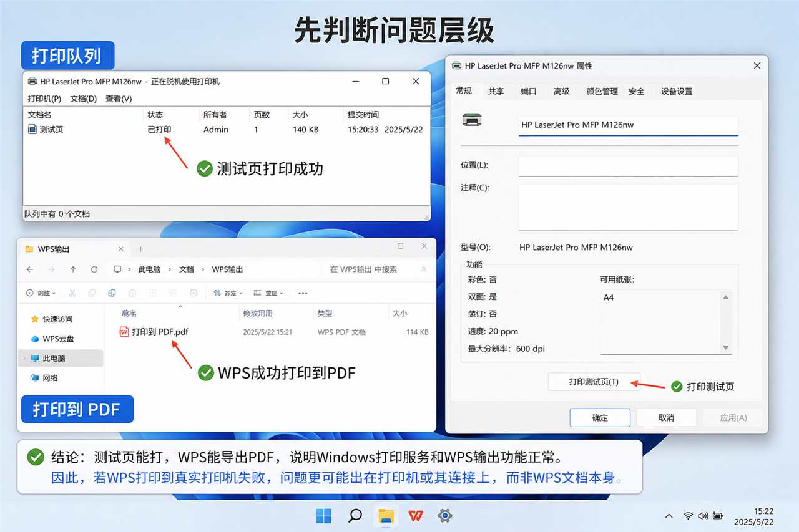Switch to the 颜色管理 tab
799x532 pixels.
(x=602, y=91)
